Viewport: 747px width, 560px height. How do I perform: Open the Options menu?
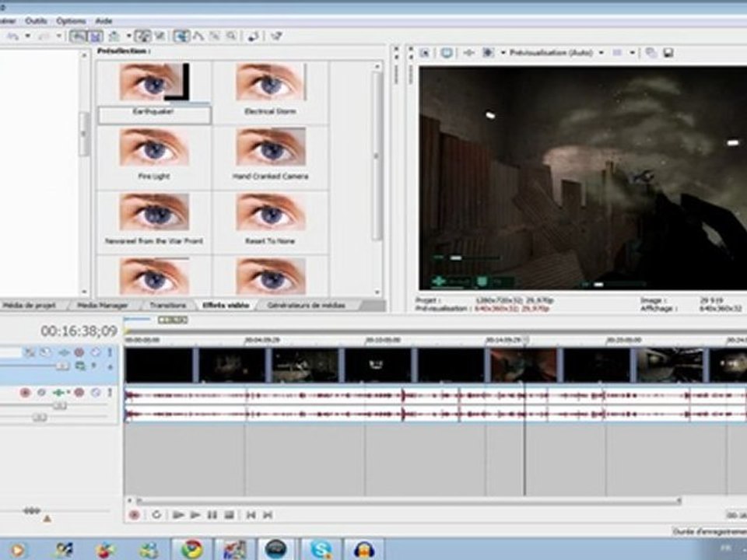[71, 21]
